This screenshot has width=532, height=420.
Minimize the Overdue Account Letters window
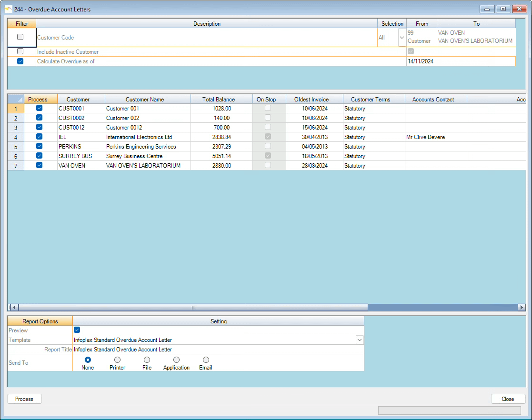tap(487, 9)
